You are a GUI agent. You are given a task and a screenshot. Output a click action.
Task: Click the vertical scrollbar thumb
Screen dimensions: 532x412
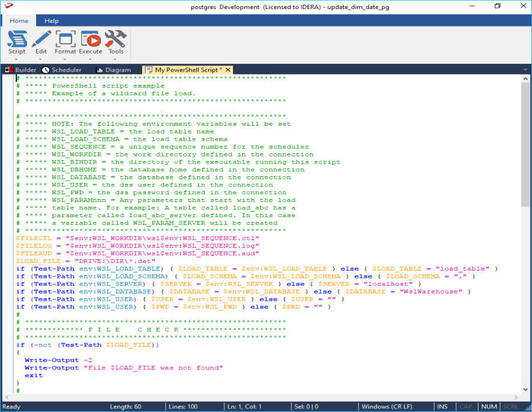click(x=525, y=144)
